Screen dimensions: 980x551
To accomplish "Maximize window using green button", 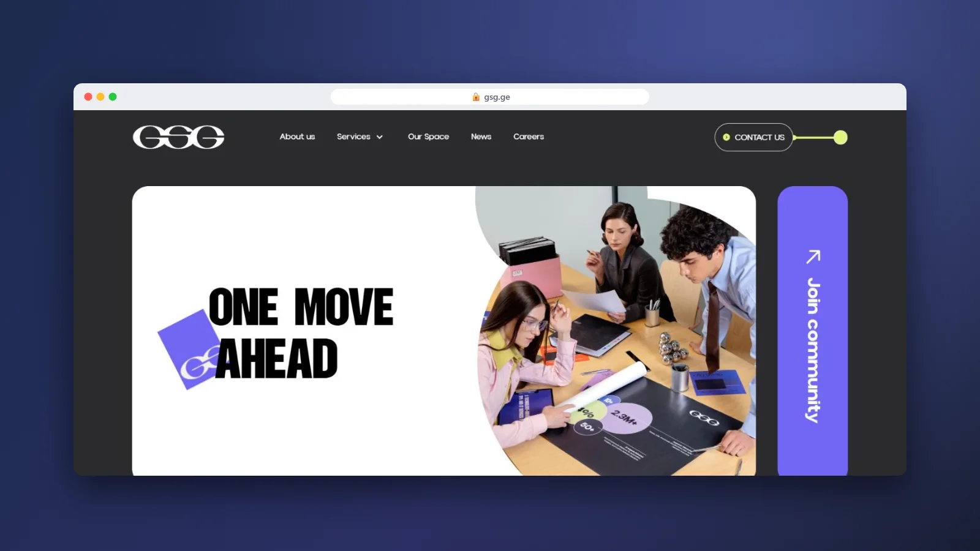I will [x=113, y=97].
